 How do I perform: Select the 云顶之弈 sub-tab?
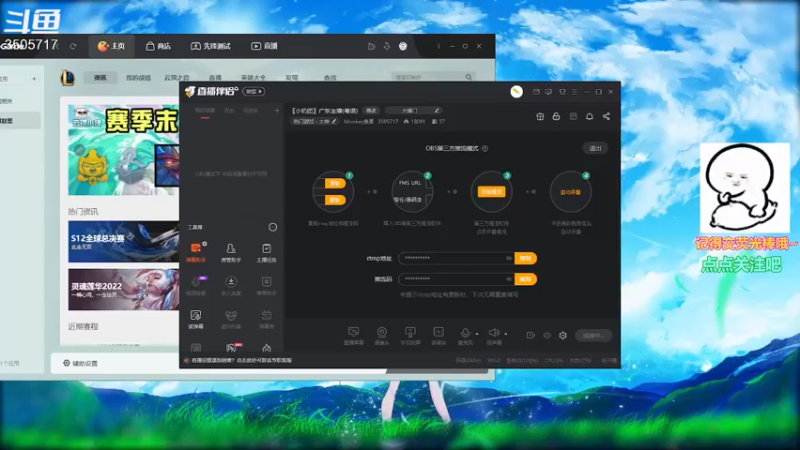[x=177, y=78]
